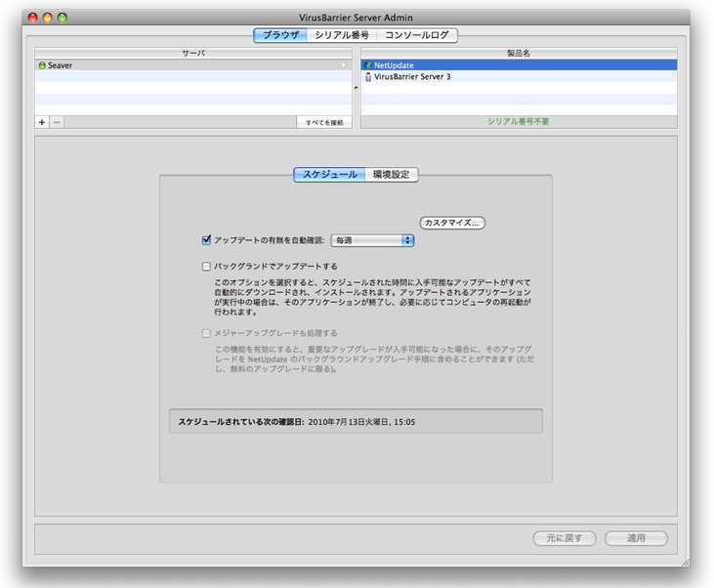This screenshot has height=588, width=714.
Task: Click the 製品名 column header
Action: 519,54
